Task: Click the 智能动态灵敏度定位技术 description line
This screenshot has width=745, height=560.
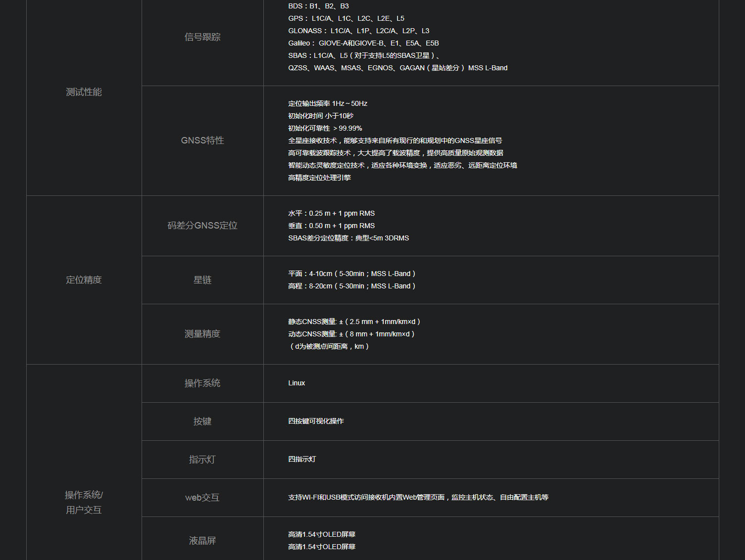Action: point(402,165)
